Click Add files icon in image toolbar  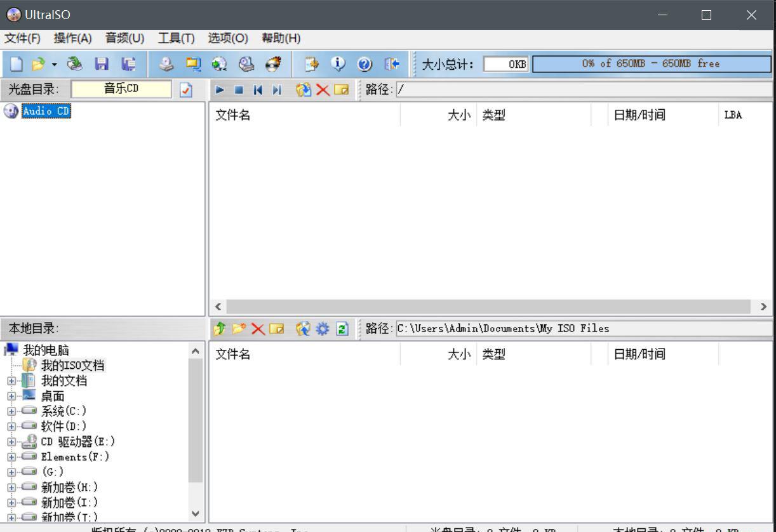tap(304, 90)
